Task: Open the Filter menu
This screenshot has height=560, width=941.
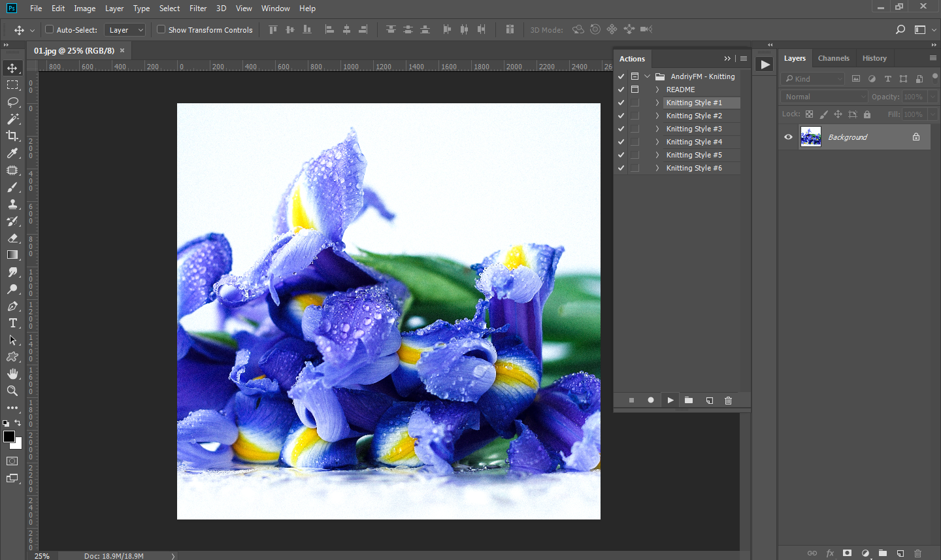Action: [x=197, y=8]
